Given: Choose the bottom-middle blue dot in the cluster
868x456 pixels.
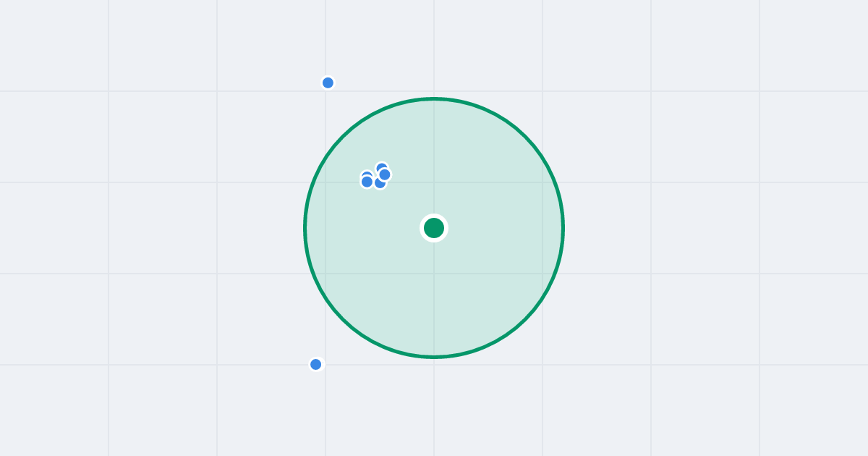Looking at the screenshot, I should [380, 184].
